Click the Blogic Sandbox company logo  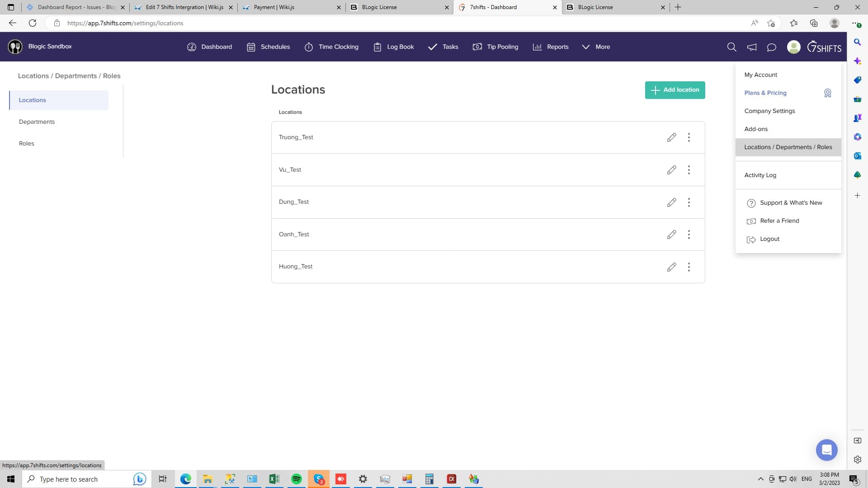point(15,47)
